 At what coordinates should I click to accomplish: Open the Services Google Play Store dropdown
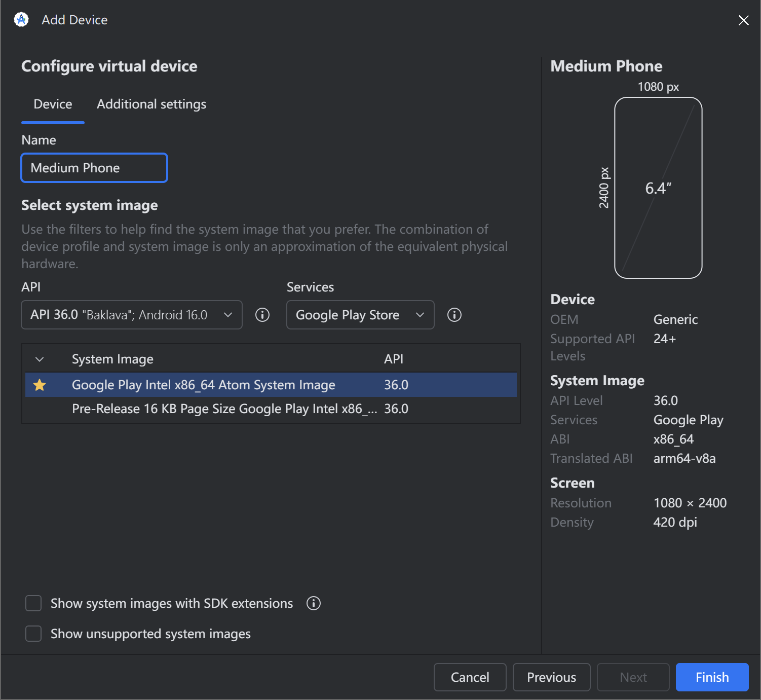360,315
